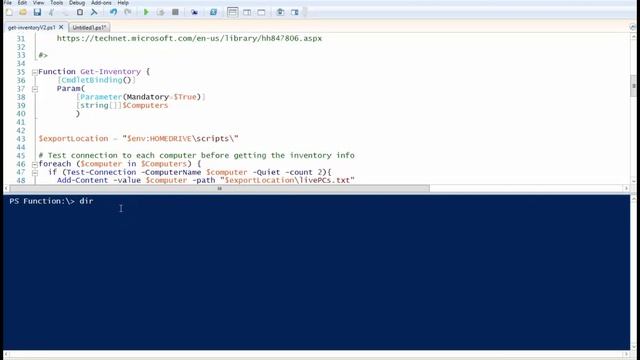Open the Edit menu
The width and height of the screenshot is (640, 360).
22,3
